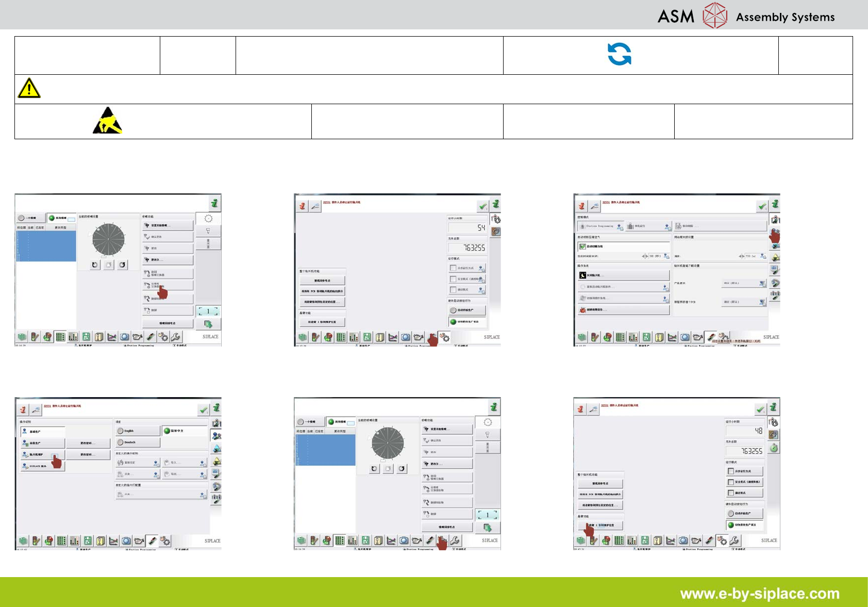Open the wrench toolbar icon in bottom-middle nozzle screenshot

tap(455, 540)
